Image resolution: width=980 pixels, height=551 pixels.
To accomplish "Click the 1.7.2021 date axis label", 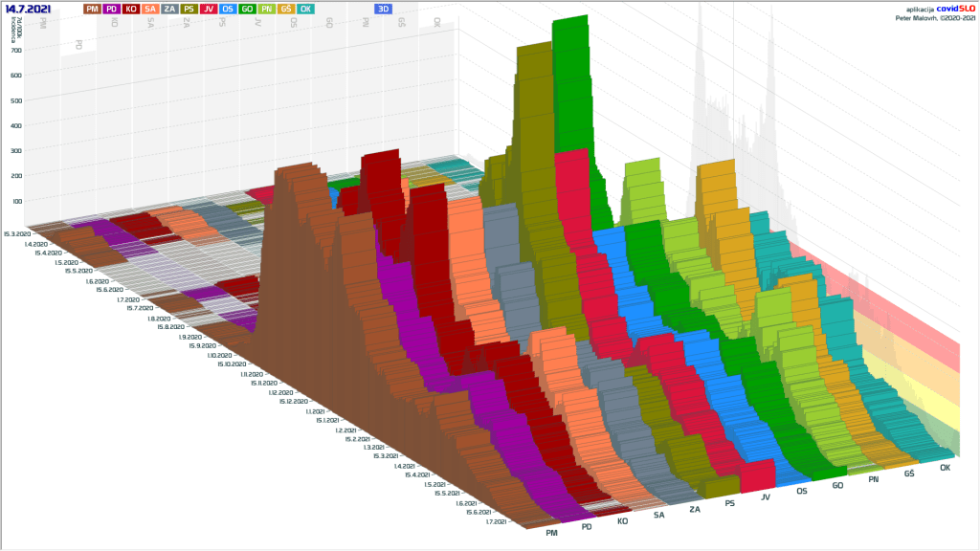I will [494, 522].
